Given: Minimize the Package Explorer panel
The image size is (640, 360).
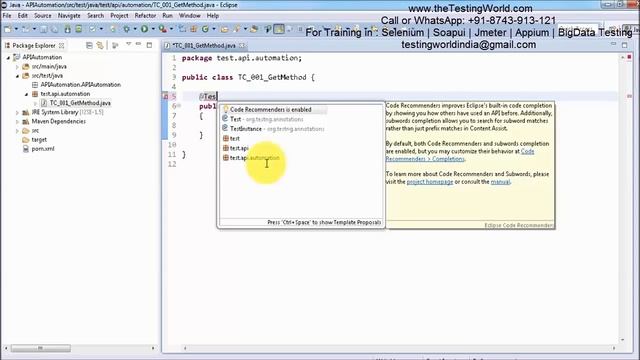Looking at the screenshot, I should tap(138, 44).
